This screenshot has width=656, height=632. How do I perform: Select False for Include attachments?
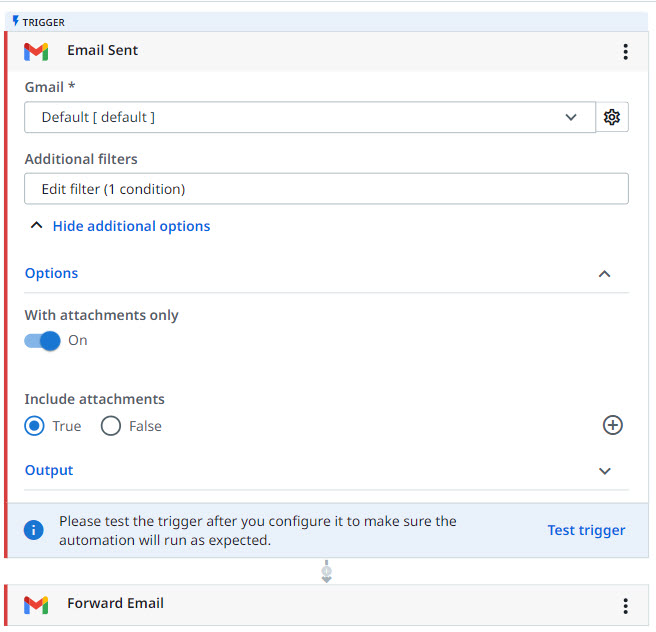click(x=111, y=426)
